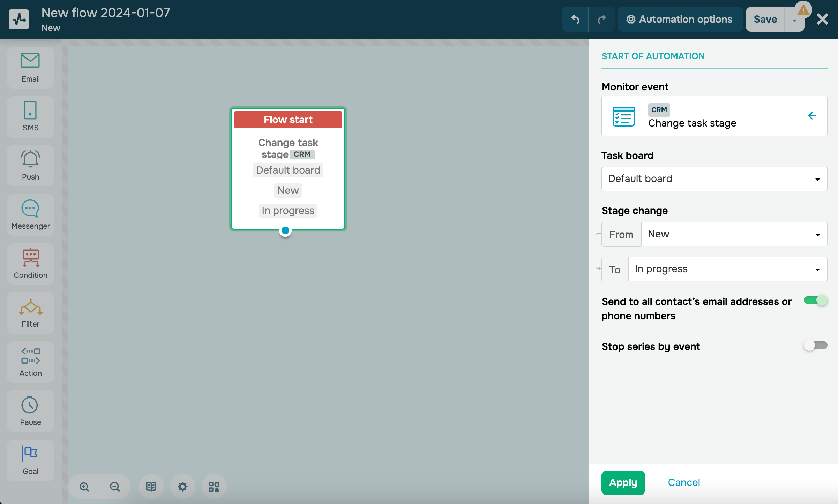This screenshot has width=838, height=504.
Task: Click the Apply button
Action: [623, 483]
